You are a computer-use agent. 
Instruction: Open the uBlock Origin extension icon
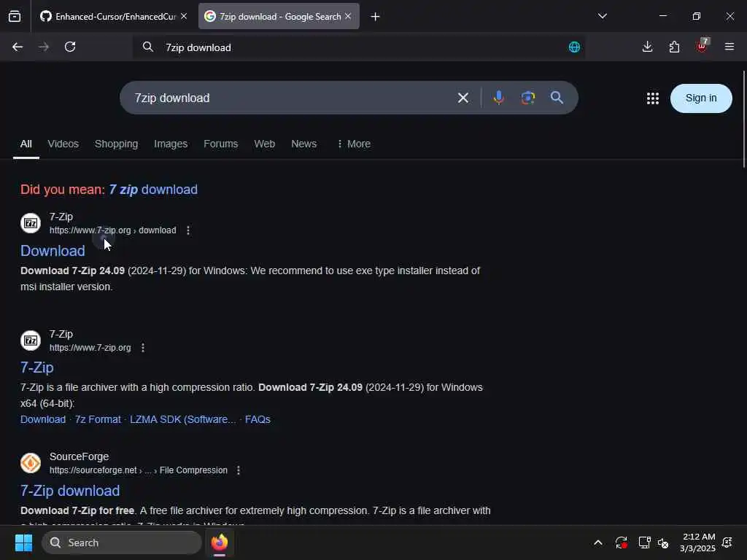tap(702, 46)
